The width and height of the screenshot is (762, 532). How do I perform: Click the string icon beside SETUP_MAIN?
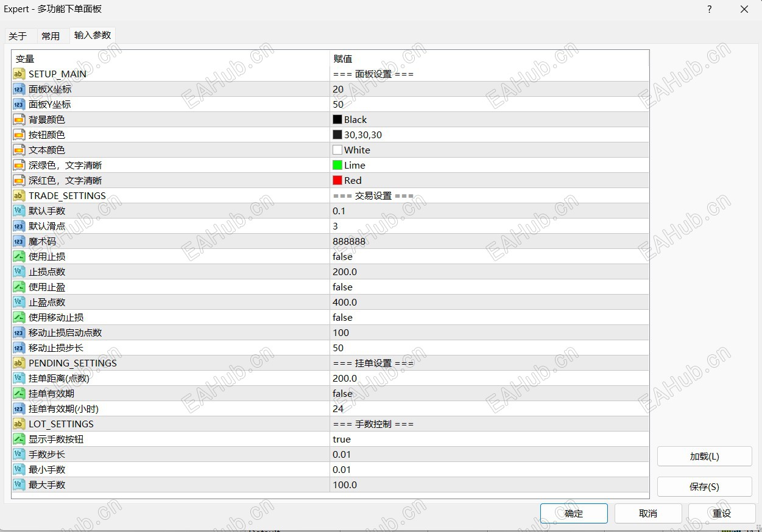(x=19, y=74)
